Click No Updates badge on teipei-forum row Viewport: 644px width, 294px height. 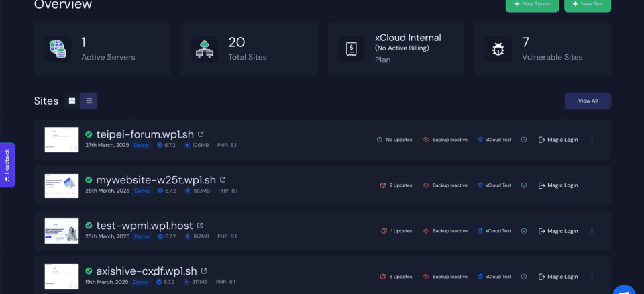tap(394, 140)
